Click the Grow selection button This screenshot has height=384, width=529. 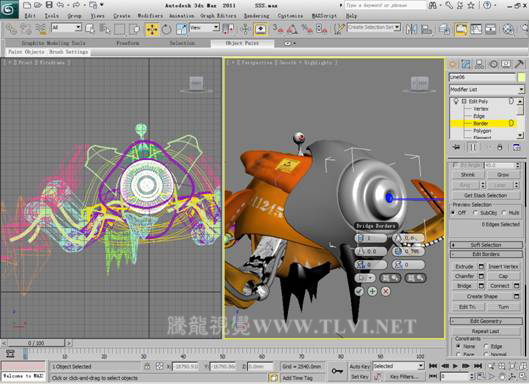click(503, 174)
